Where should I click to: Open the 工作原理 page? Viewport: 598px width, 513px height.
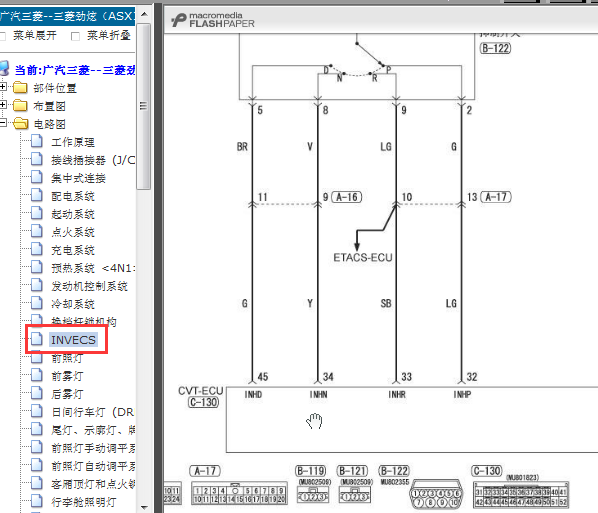point(73,142)
